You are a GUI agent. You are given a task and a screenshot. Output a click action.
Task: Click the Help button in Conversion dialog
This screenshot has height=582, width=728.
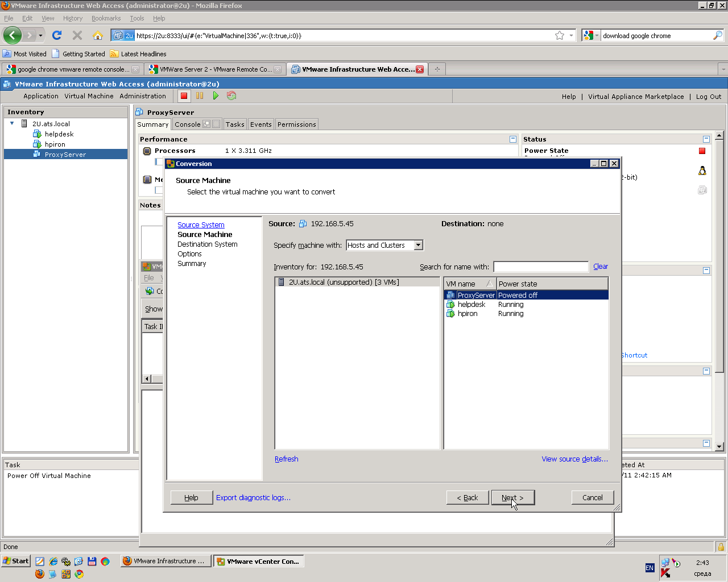(191, 497)
